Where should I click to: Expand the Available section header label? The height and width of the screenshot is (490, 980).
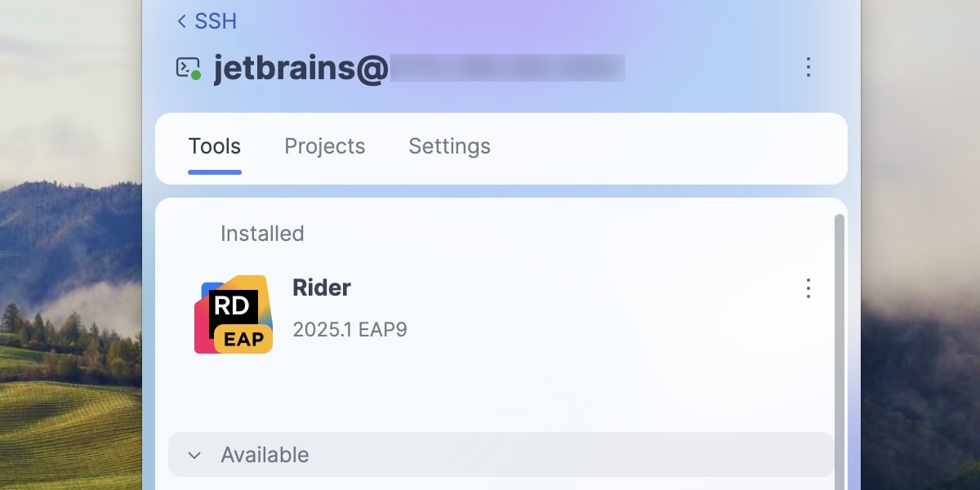[x=265, y=455]
